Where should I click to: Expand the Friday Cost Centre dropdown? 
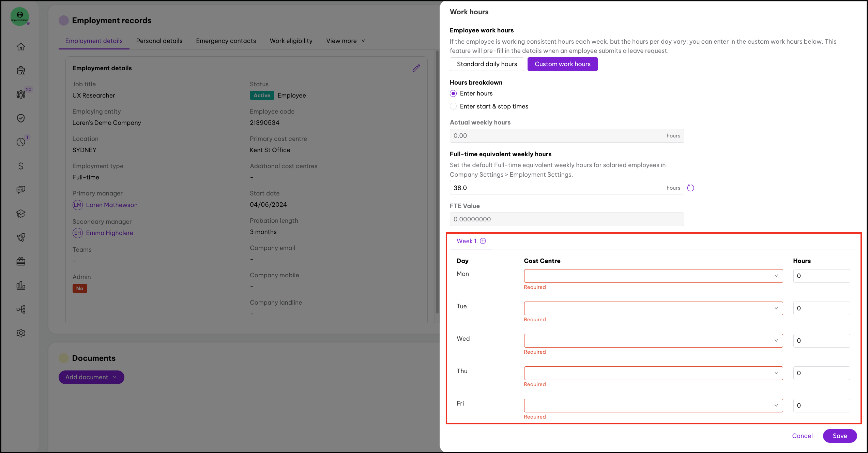[653, 406]
